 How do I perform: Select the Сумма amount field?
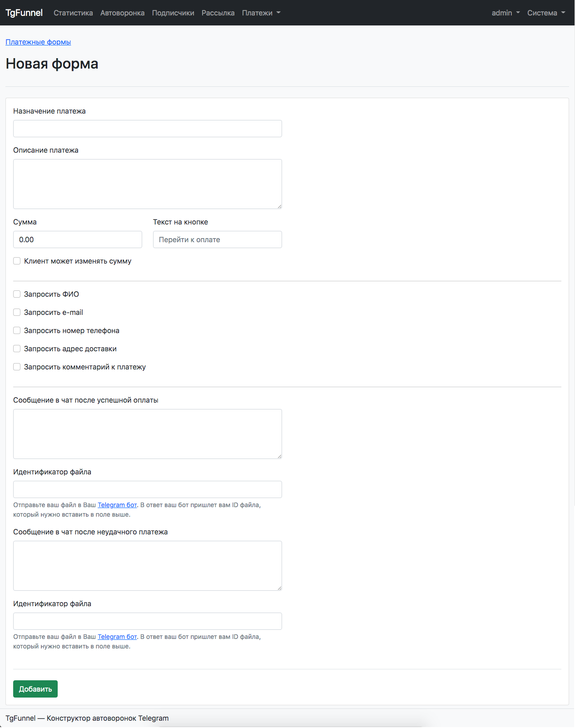point(77,239)
